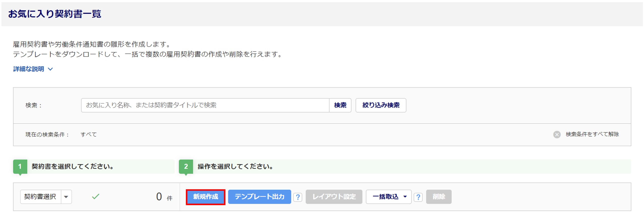Click the green step 1 badge
The image size is (644, 217).
point(20,167)
